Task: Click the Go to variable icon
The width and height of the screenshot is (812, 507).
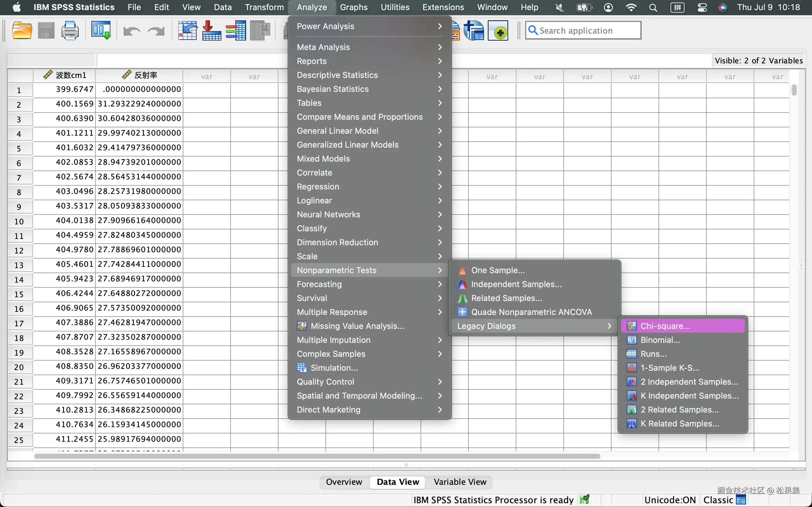Action: (x=212, y=30)
